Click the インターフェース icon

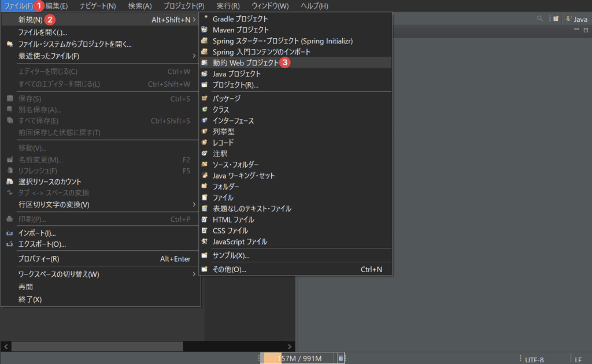(x=205, y=120)
